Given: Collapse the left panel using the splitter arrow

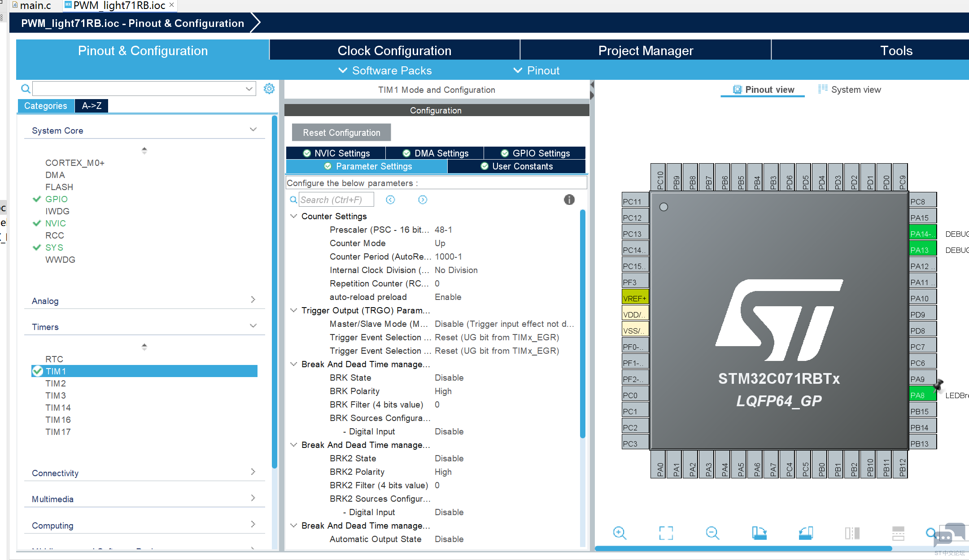Looking at the screenshot, I should (592, 84).
